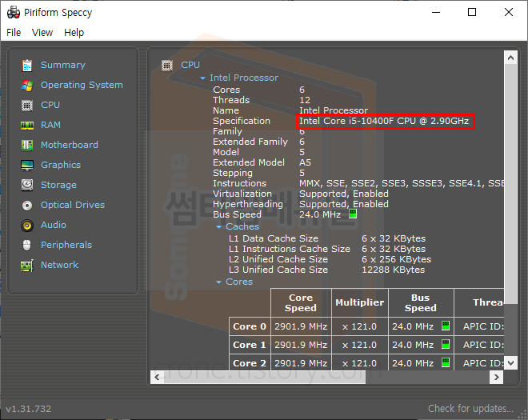Click the Virtualization Supported, Enabled value

344,194
